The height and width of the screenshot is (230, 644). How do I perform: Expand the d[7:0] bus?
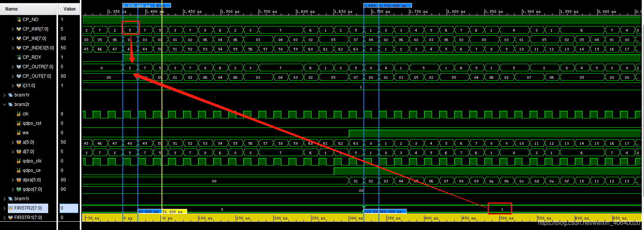[x=13, y=152]
